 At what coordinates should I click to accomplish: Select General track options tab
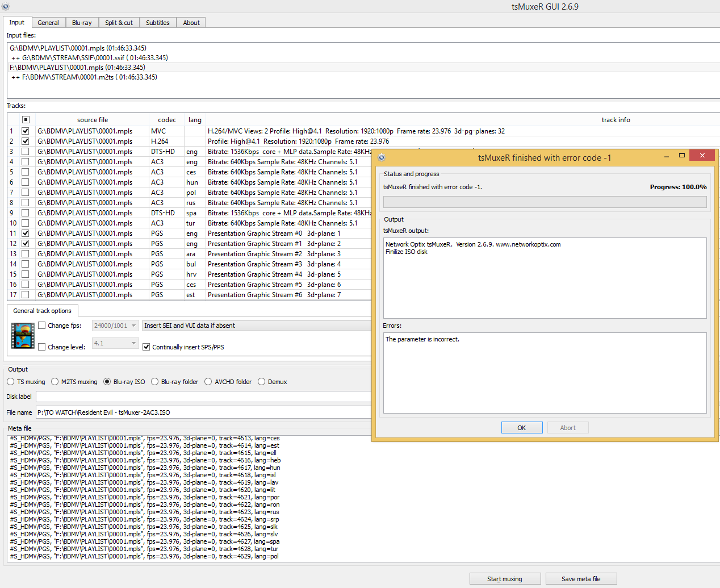click(x=43, y=311)
